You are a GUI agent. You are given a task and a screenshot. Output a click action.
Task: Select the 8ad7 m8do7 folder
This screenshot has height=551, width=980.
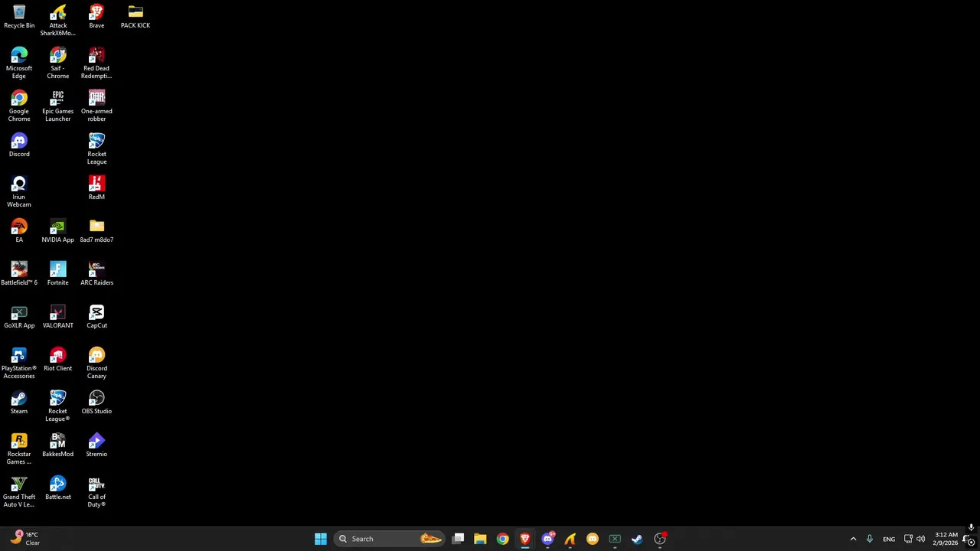point(96,230)
